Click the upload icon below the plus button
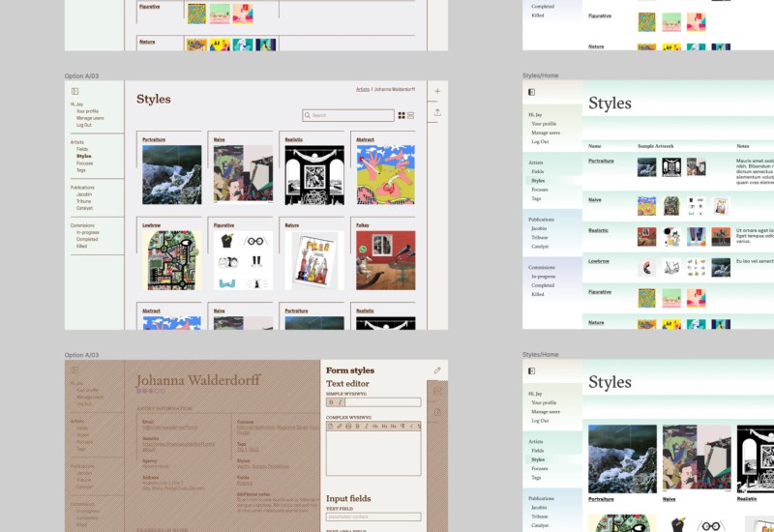 click(x=437, y=112)
